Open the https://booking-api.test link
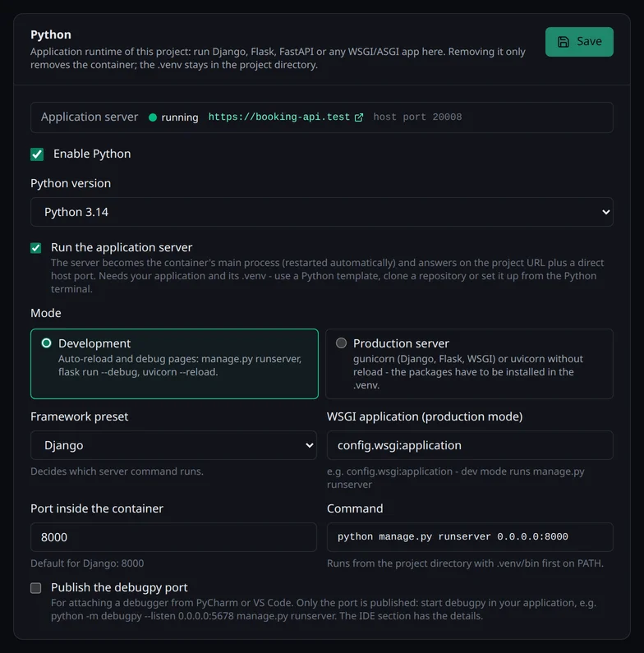644x653 pixels. pyautogui.click(x=278, y=117)
